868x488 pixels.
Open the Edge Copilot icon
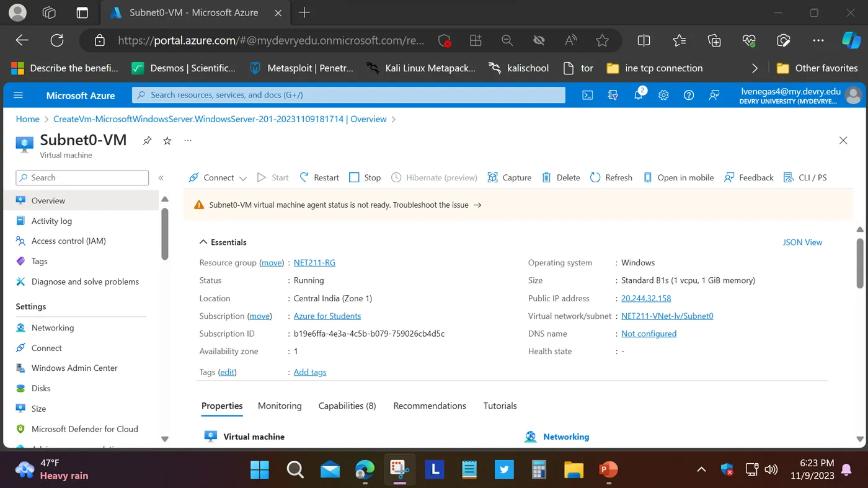[851, 40]
